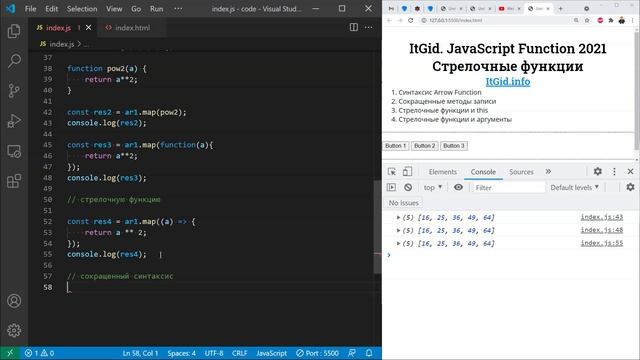
Task: Toggle the device toolbar in DevTools
Action: 407,172
